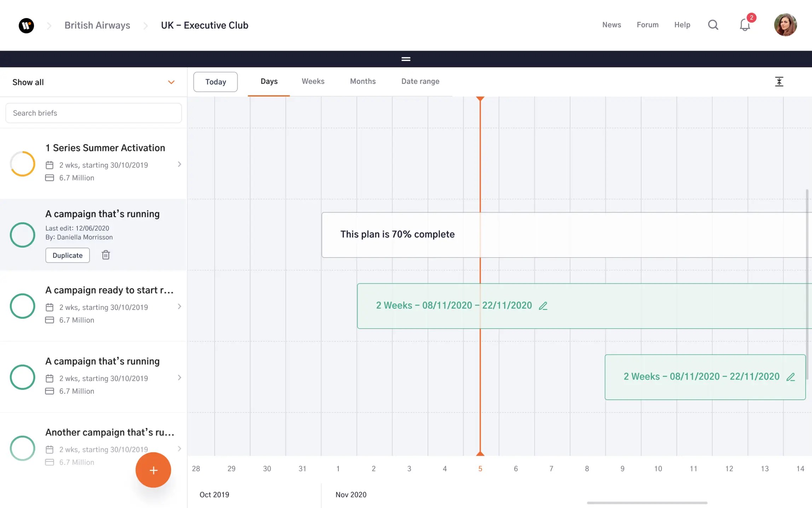
Task: Click the orange progress ring for 1 Series Summer Activation
Action: pos(22,164)
